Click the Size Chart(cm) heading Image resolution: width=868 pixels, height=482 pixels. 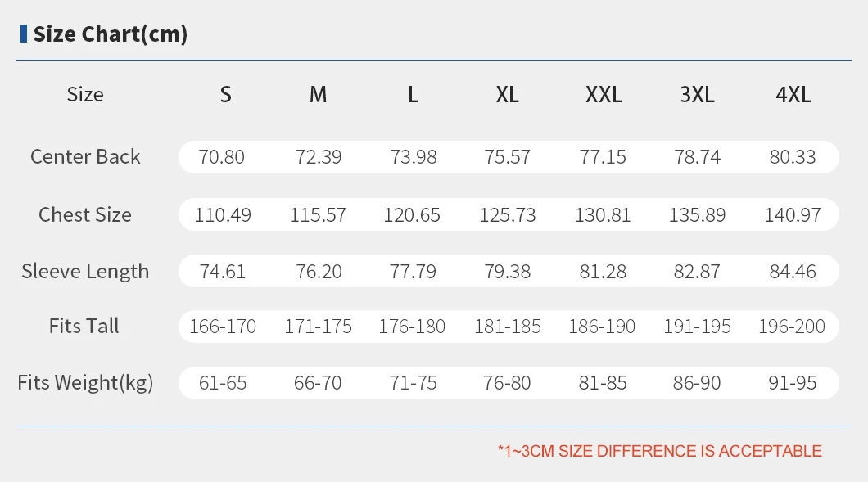tap(110, 34)
